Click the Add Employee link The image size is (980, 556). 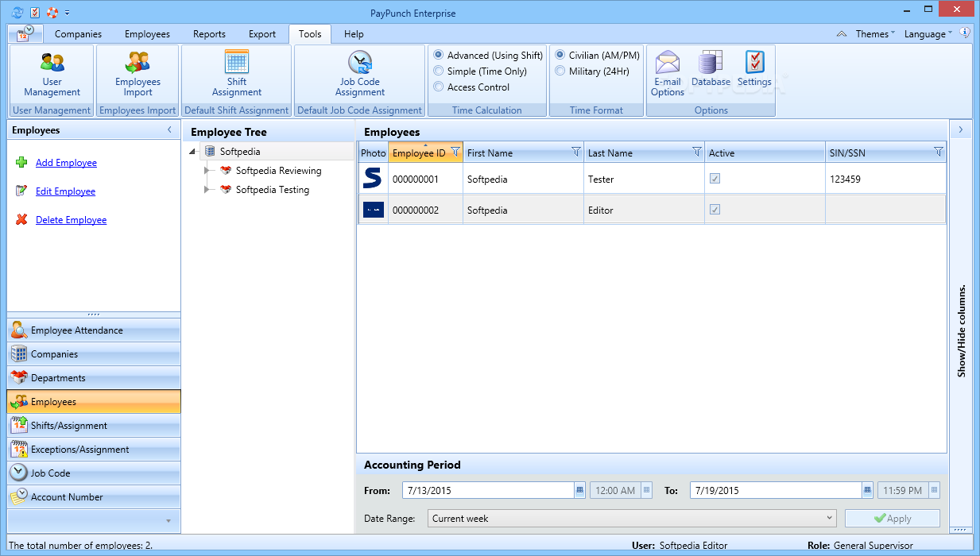[x=66, y=163]
